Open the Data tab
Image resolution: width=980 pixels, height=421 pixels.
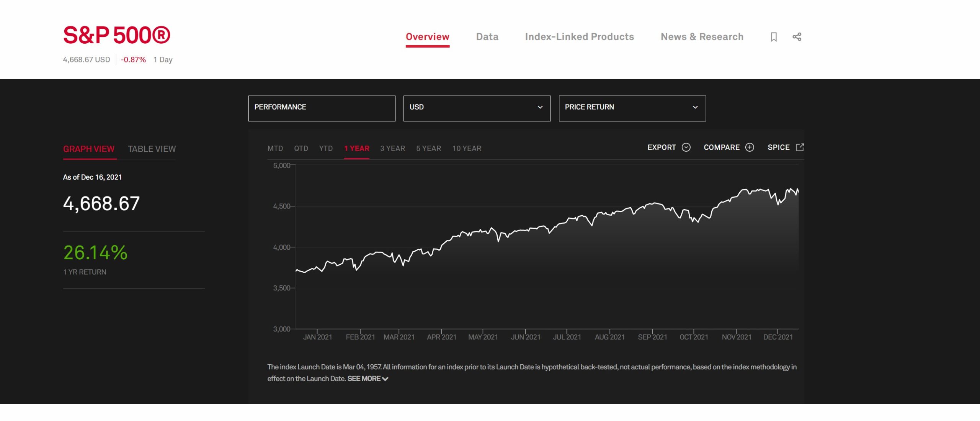[x=487, y=37]
